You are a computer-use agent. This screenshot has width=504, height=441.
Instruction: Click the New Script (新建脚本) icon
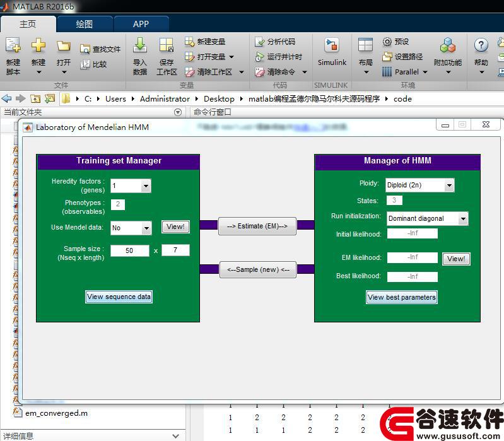coord(13,45)
